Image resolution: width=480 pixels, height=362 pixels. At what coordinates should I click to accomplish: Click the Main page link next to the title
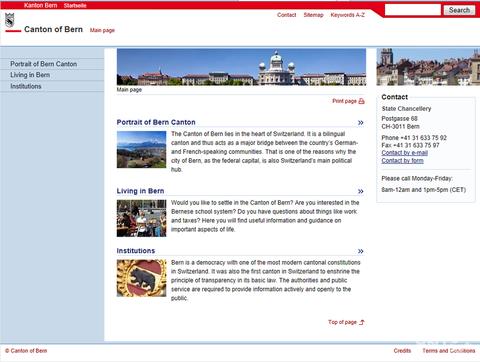[102, 30]
